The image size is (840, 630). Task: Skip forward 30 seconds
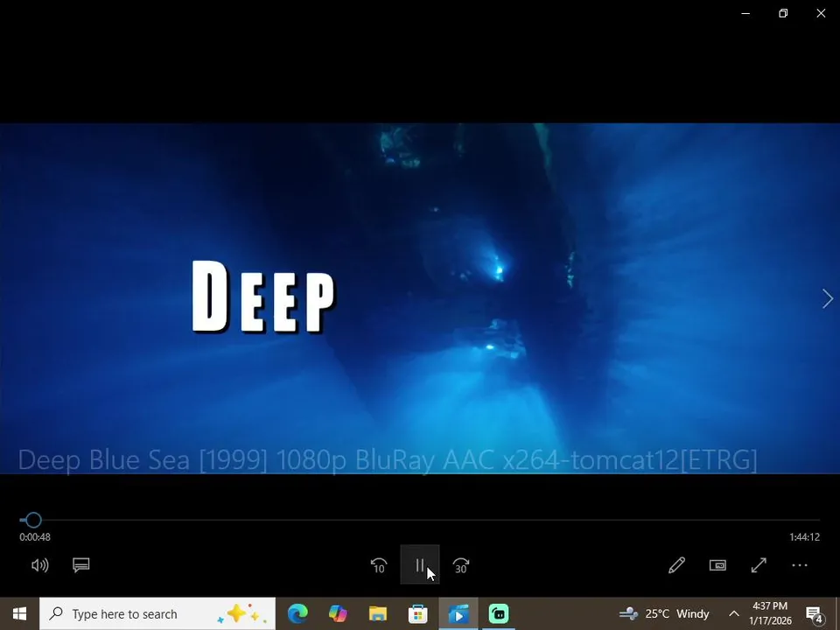(461, 565)
